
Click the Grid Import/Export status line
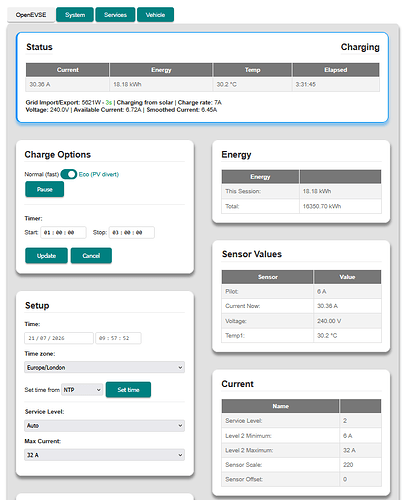pos(124,102)
